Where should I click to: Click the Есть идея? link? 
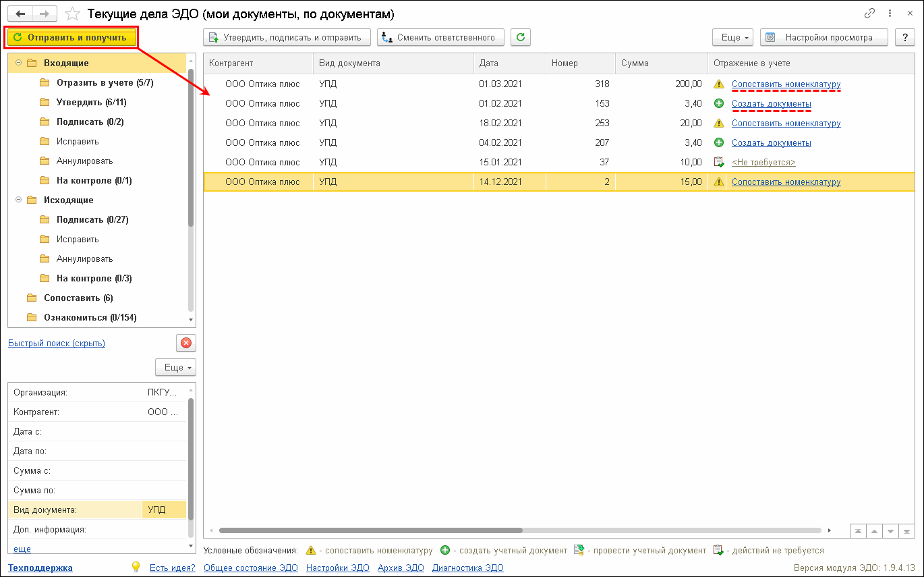tap(172, 568)
